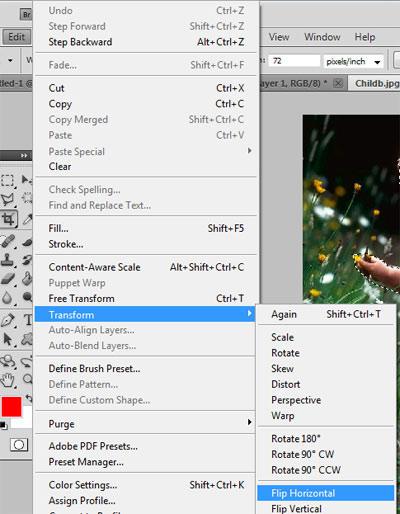
Task: Expand the Purge submenu arrow
Action: (x=249, y=422)
